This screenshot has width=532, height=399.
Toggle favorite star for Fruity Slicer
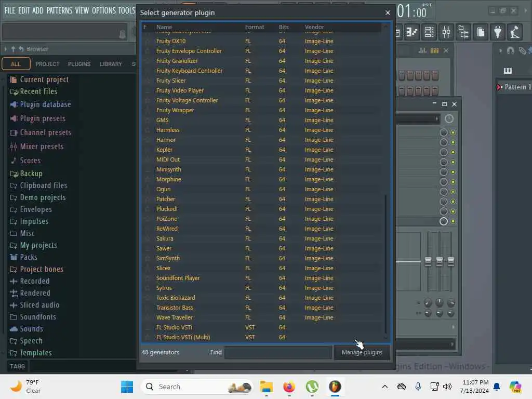(147, 81)
